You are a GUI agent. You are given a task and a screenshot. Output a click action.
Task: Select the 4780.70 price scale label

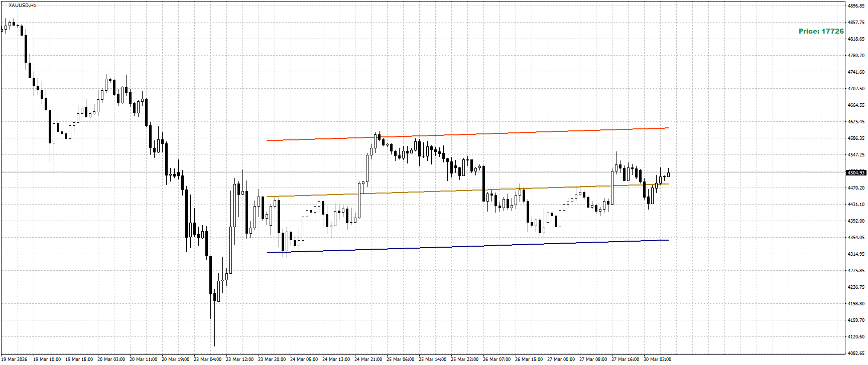[856, 56]
